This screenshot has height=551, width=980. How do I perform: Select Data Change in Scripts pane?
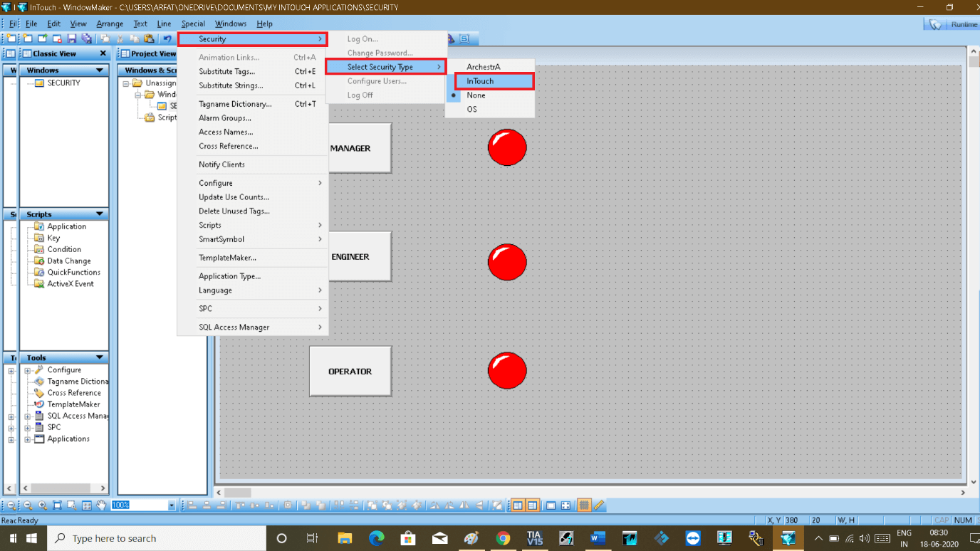click(x=69, y=261)
